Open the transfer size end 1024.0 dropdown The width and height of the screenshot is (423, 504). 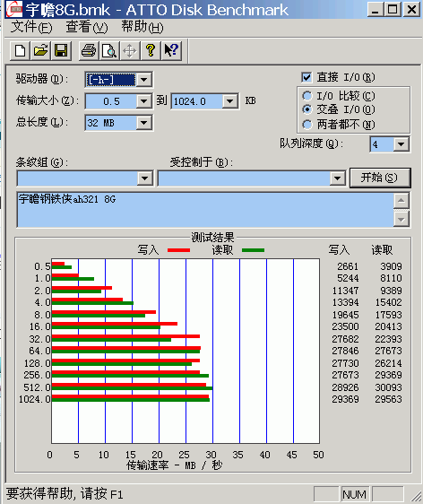(229, 101)
